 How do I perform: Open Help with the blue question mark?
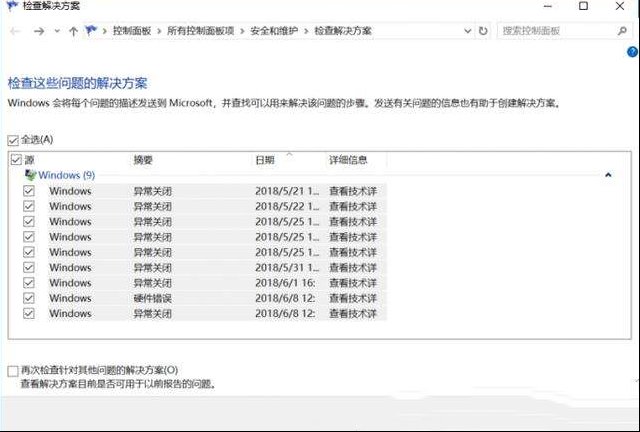pyautogui.click(x=632, y=52)
